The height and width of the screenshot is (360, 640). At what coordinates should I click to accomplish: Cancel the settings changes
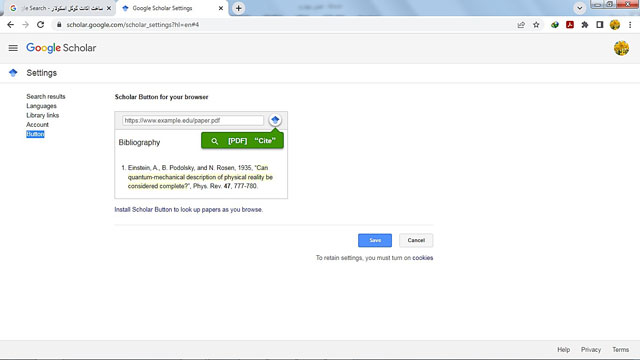[416, 240]
